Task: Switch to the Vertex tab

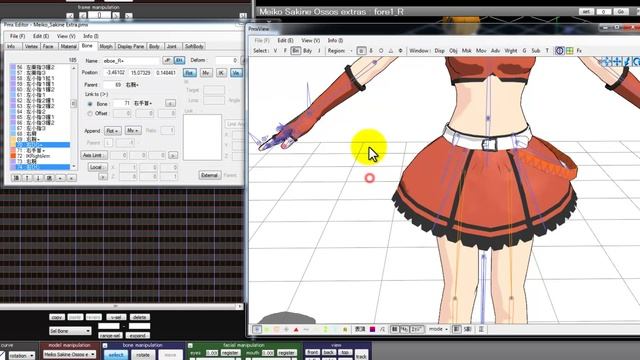Action: 31,47
